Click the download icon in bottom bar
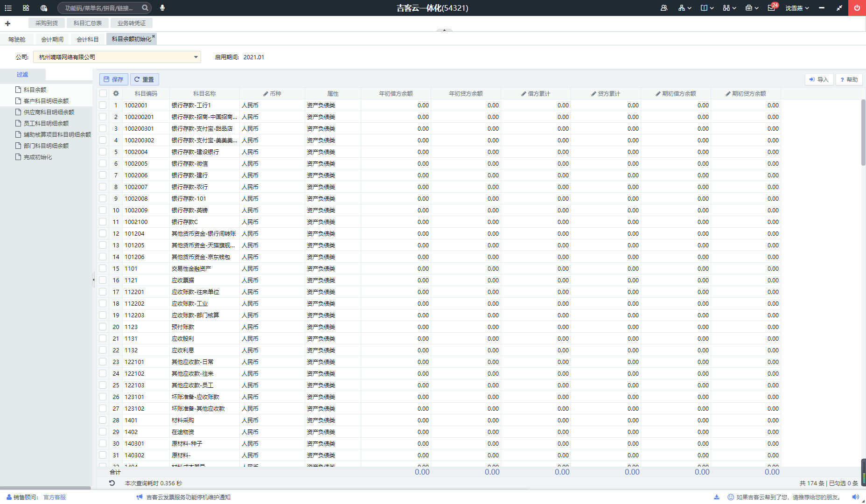Viewport: 866px width, 504px height. (717, 497)
